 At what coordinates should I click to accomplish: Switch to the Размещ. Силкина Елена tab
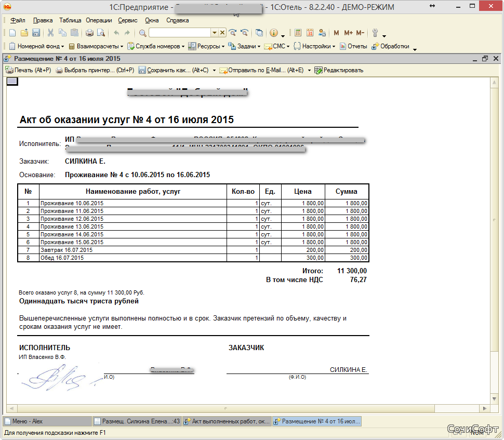pos(137,421)
